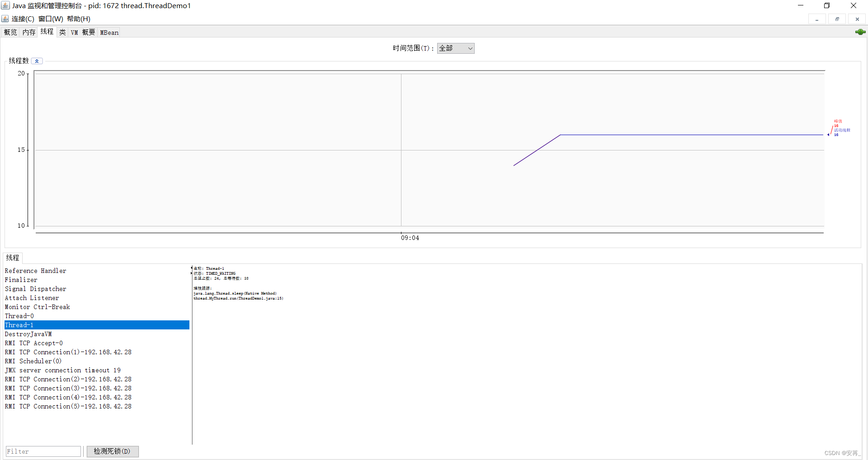Viewport: 868px width, 460px height.
Task: Click the blue live threads chart line
Action: coord(692,135)
